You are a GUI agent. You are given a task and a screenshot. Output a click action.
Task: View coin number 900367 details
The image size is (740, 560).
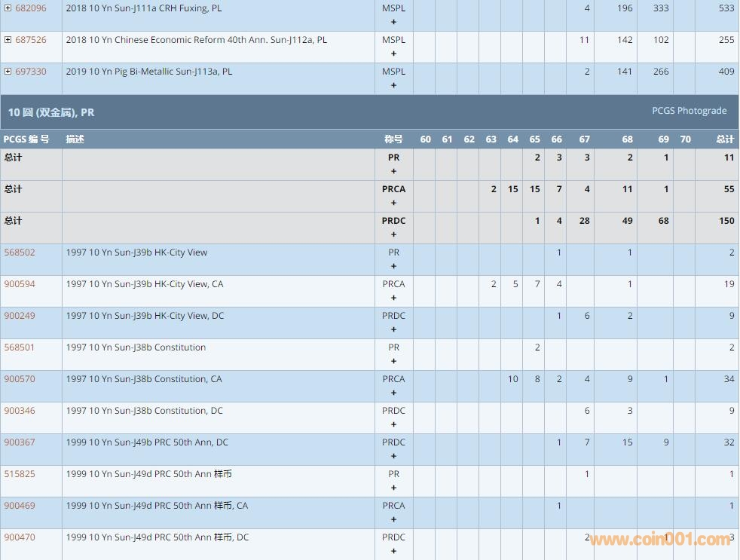20,442
